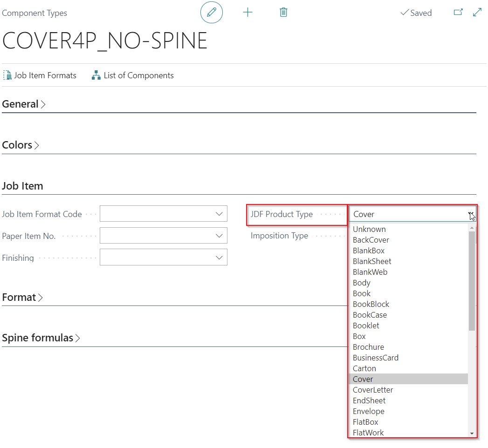Click the dropdown list scroll down arrow

472,433
